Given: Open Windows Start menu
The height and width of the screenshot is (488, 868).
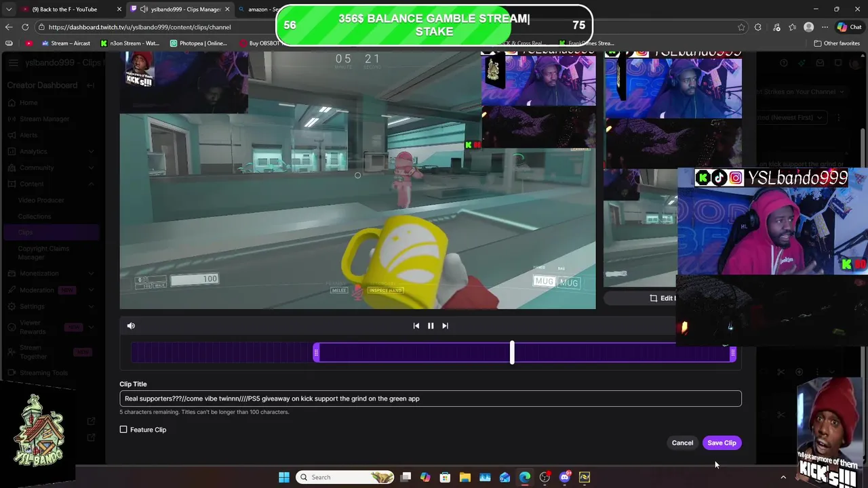Looking at the screenshot, I should pyautogui.click(x=284, y=477).
